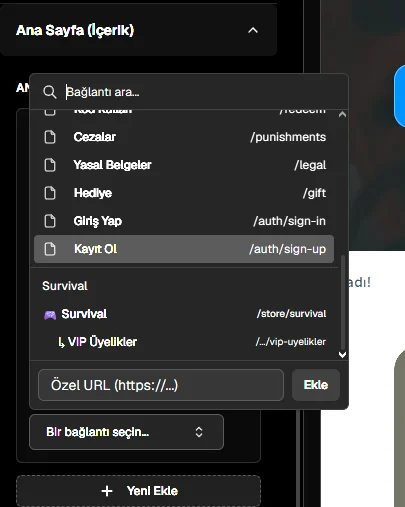Focus the Özel URL input field
Viewport: 405px width, 507px height.
click(x=161, y=385)
